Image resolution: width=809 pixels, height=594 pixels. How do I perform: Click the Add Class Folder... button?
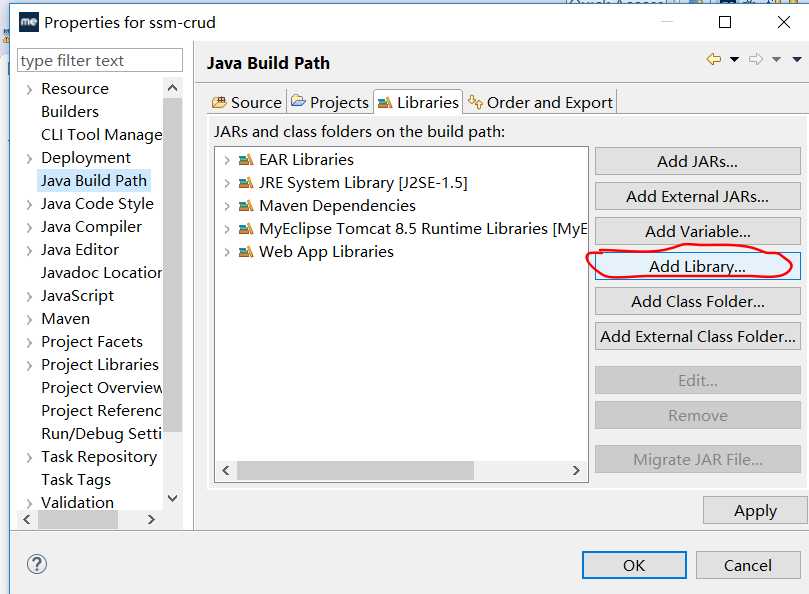(698, 301)
